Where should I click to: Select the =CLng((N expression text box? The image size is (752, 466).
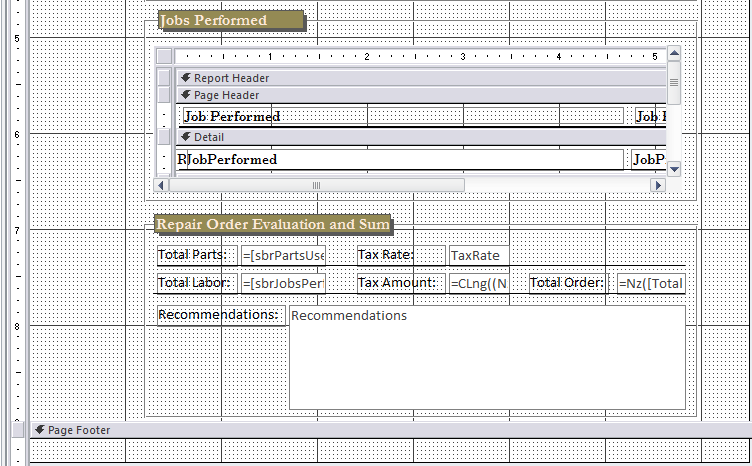[x=479, y=283]
